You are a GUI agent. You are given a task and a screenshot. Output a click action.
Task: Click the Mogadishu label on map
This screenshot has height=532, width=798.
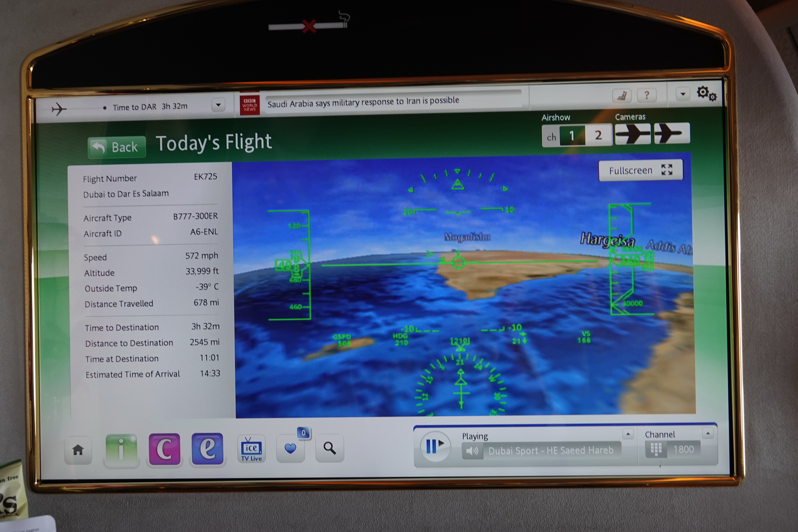[467, 237]
